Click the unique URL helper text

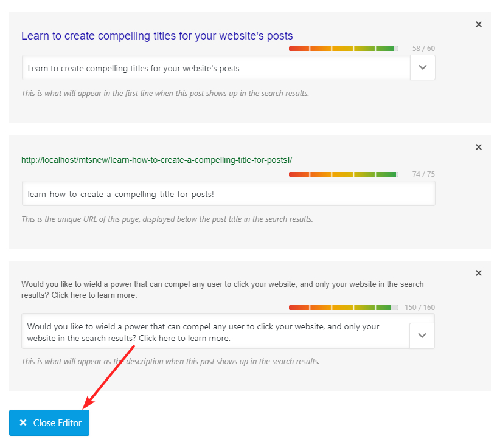point(167,219)
